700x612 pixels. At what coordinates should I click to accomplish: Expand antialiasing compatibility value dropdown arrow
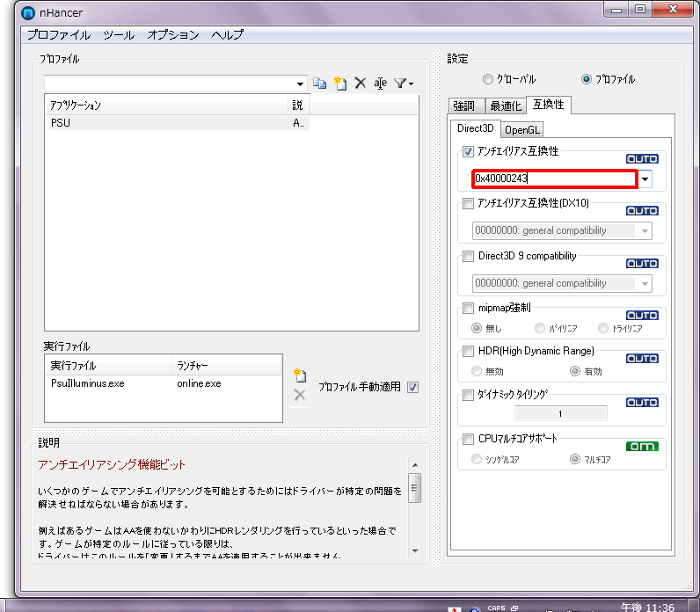tap(645, 179)
